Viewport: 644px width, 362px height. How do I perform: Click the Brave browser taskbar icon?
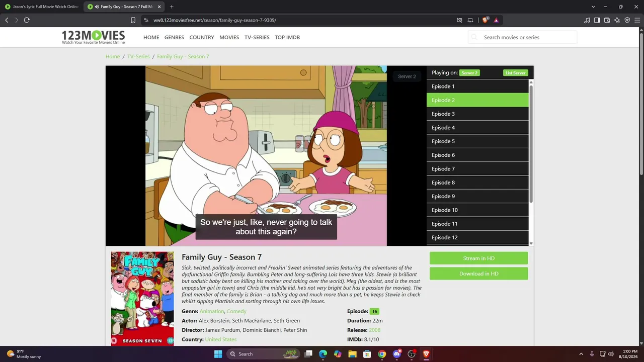pyautogui.click(x=426, y=354)
